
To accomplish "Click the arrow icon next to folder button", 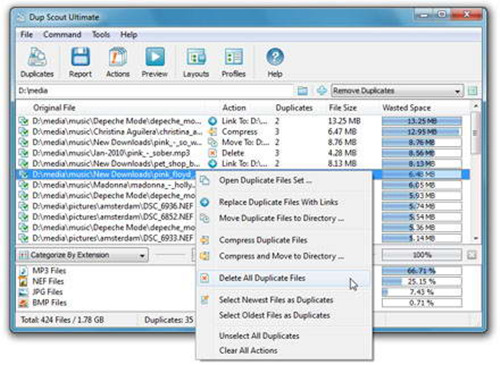I will pos(321,91).
